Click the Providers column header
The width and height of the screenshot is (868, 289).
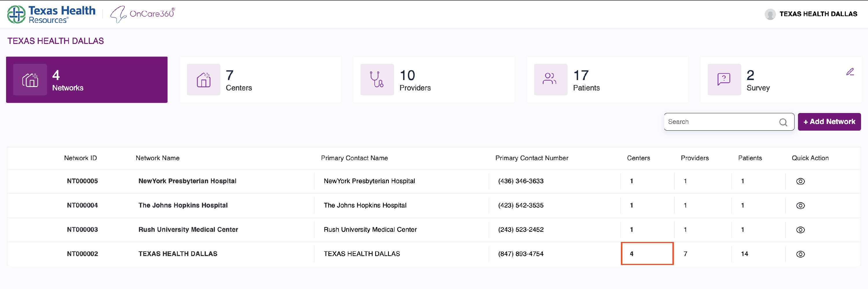(x=694, y=158)
